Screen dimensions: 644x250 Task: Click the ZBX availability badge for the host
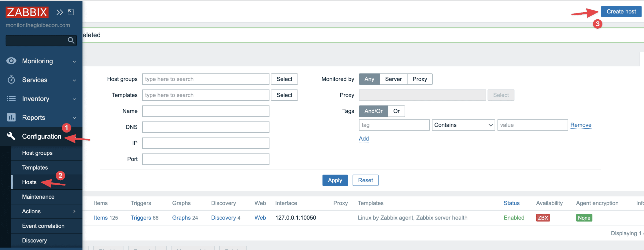[x=542, y=218]
